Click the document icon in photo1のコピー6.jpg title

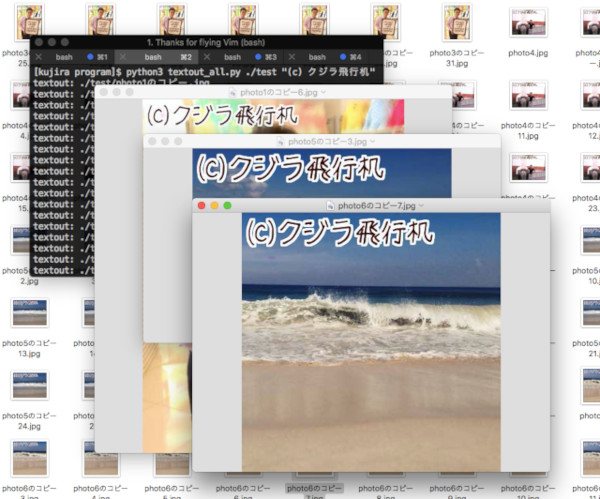pos(231,92)
